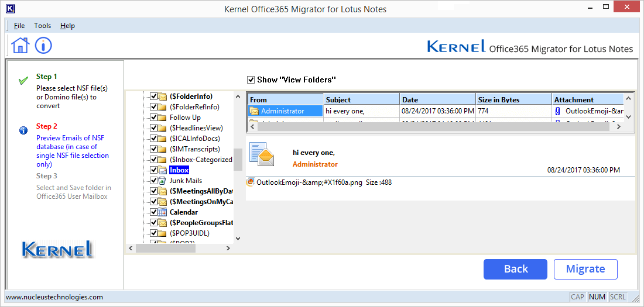
Task: Click the Home icon in toolbar
Action: coord(20,45)
